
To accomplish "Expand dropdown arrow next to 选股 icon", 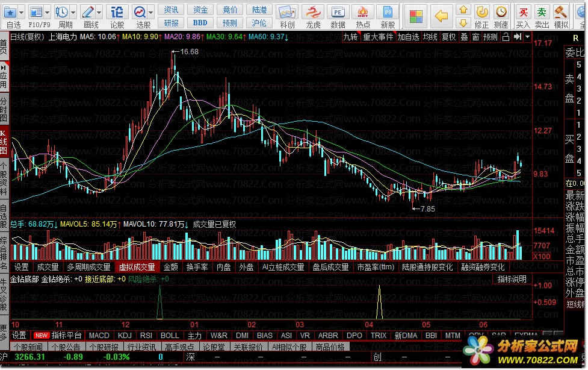I will [150, 13].
